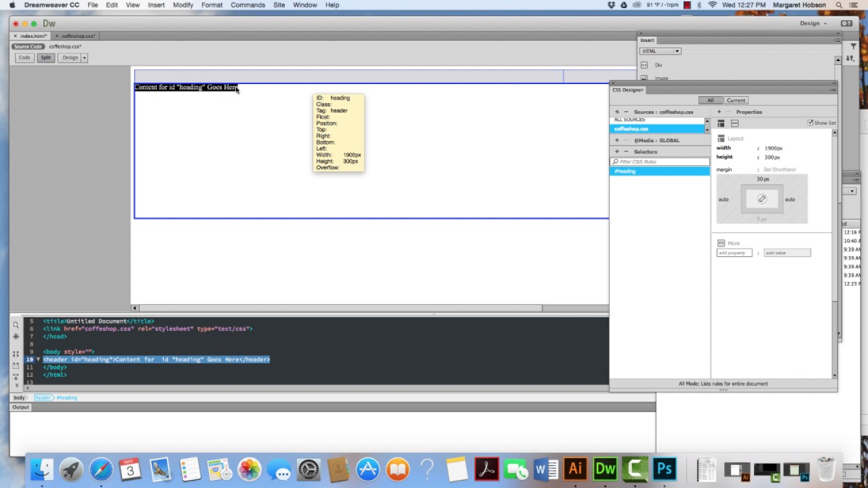Jump to the More properties category icon
This screenshot has height=488, width=868.
click(x=734, y=123)
